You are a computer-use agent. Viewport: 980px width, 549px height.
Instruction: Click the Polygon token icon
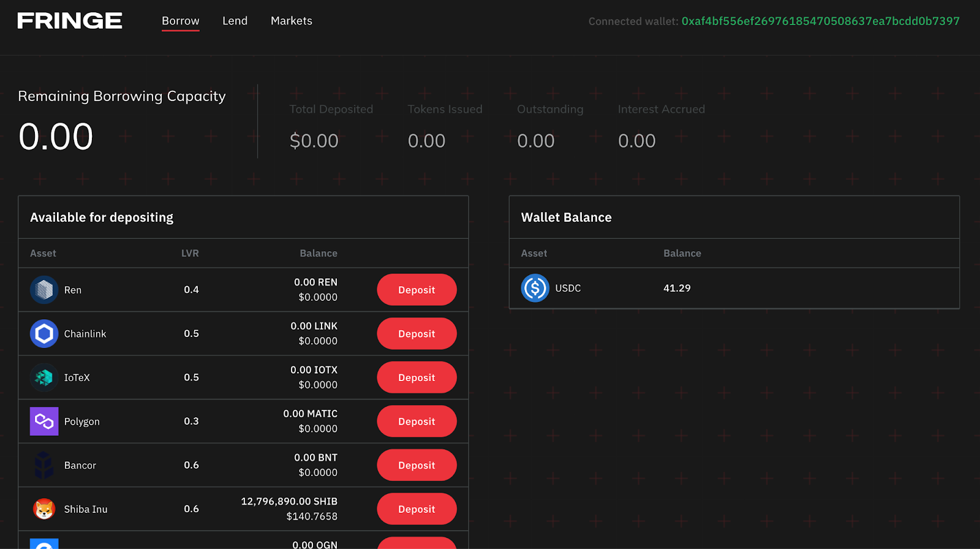click(x=44, y=422)
